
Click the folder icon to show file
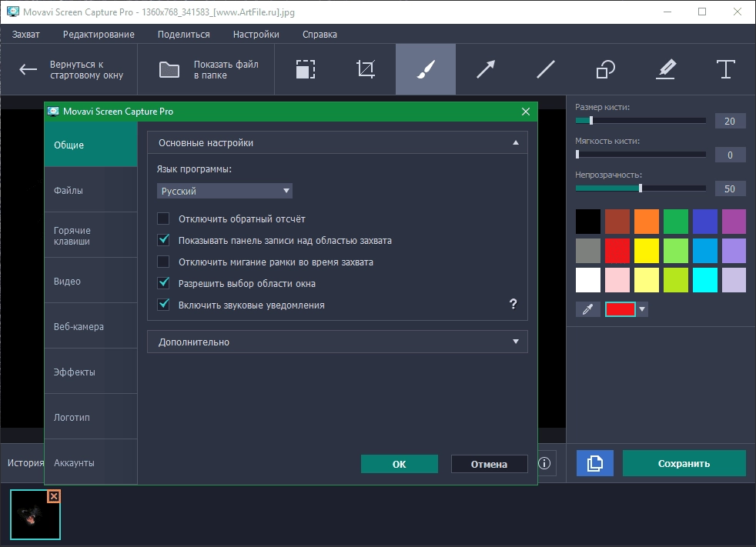169,70
